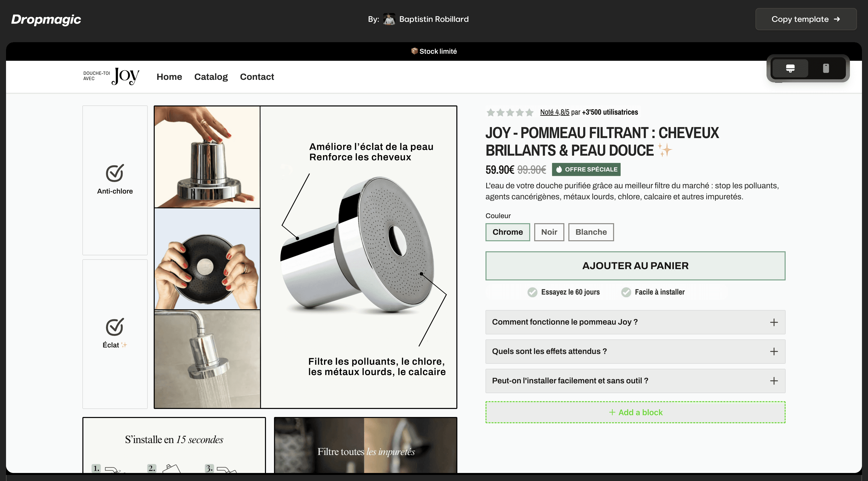Click the OFFRE SPÉCIALE green badge
Image resolution: width=868 pixels, height=481 pixels.
pos(586,169)
